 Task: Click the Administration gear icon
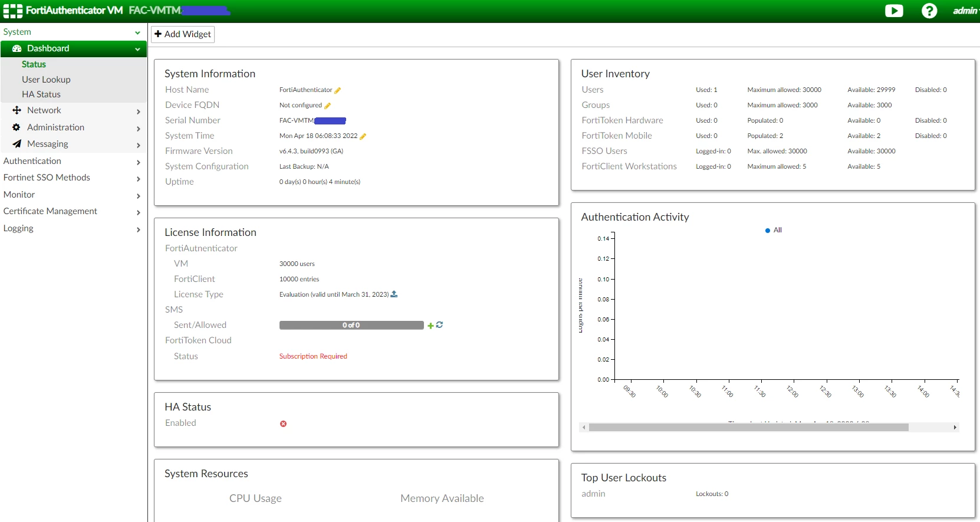coord(17,127)
